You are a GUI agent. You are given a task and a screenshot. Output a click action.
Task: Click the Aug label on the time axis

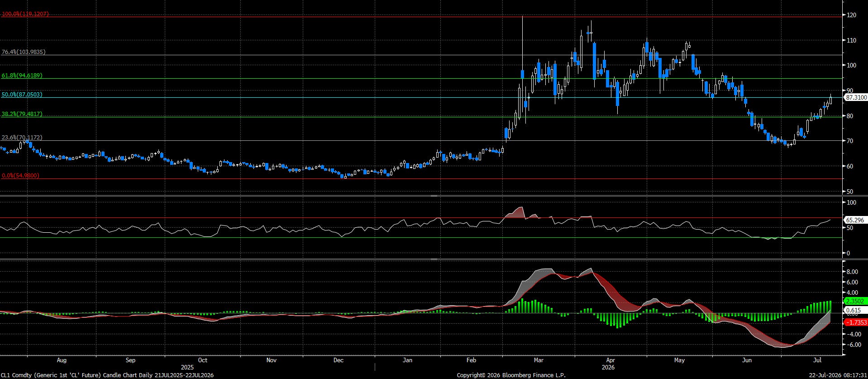coord(62,360)
